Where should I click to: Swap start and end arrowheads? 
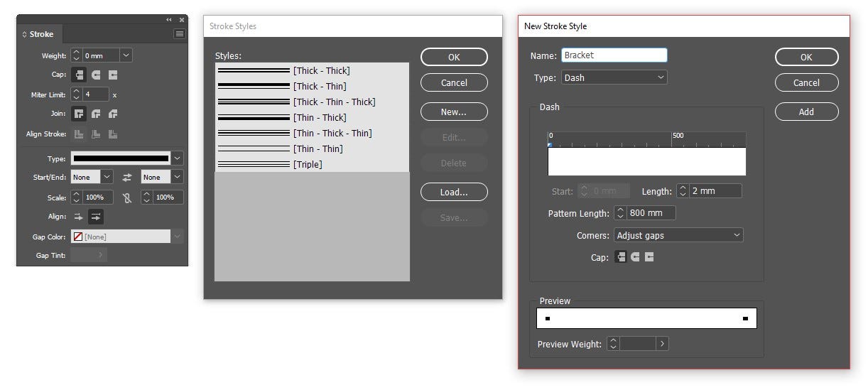click(127, 177)
